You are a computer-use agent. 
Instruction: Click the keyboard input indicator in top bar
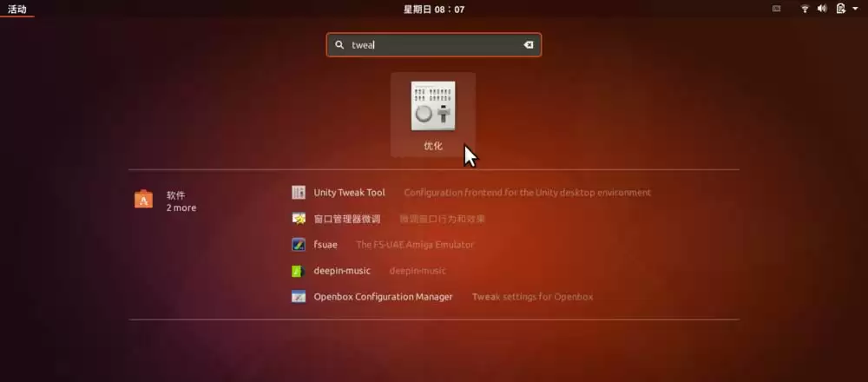tap(777, 9)
